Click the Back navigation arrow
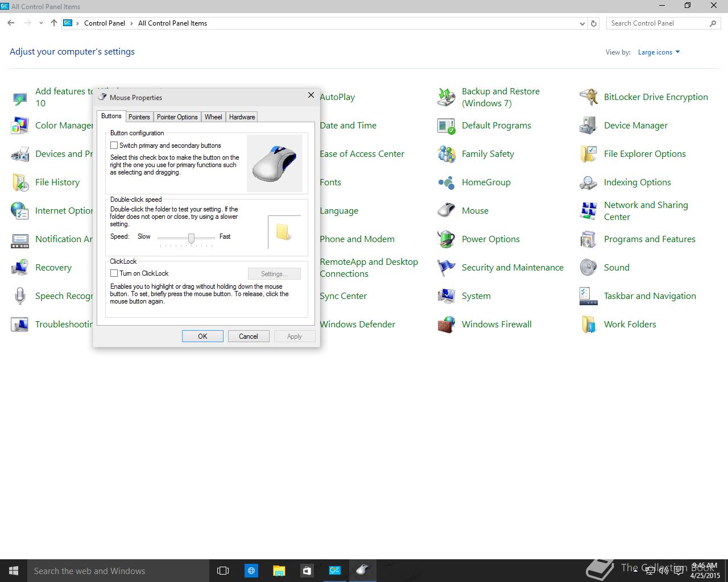 coord(11,23)
